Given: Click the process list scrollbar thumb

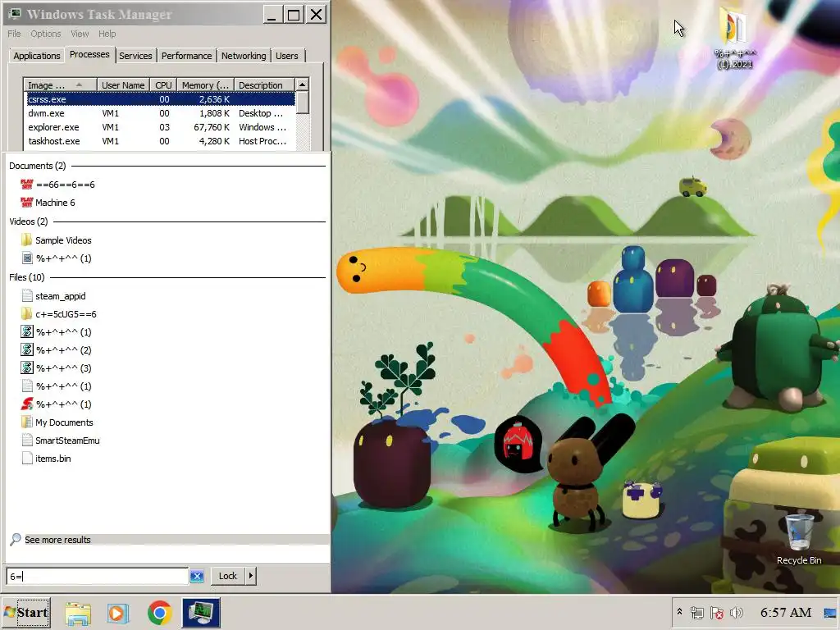Looking at the screenshot, I should (302, 103).
